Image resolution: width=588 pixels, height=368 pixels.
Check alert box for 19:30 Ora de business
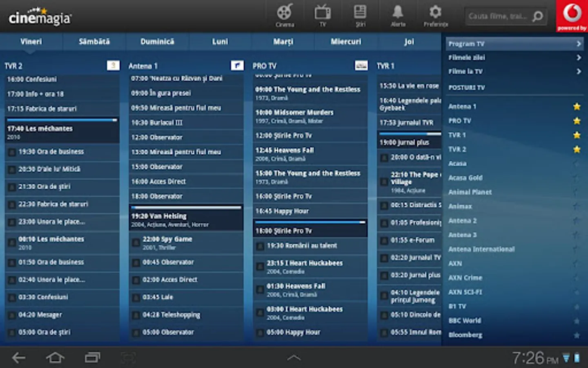click(12, 152)
